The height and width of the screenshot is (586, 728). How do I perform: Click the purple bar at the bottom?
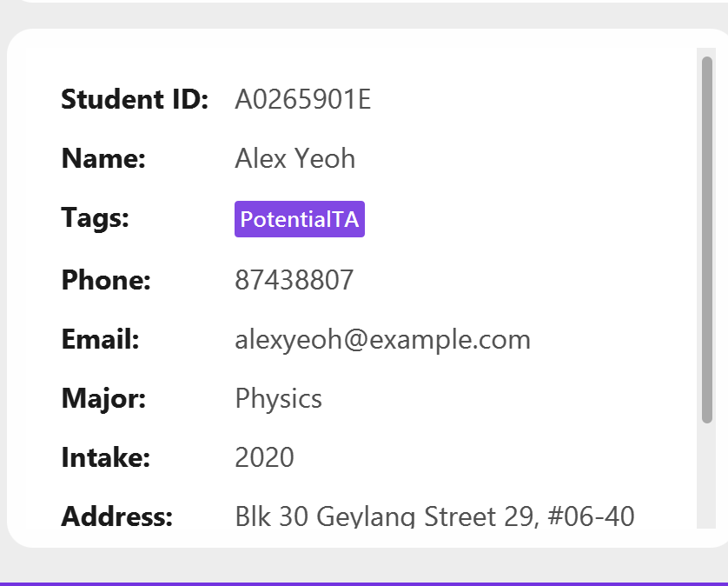(x=364, y=584)
